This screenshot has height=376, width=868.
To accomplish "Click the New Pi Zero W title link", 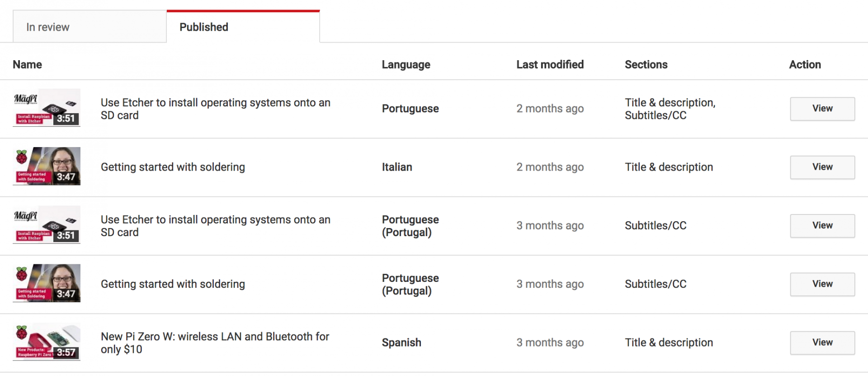I will click(x=215, y=343).
